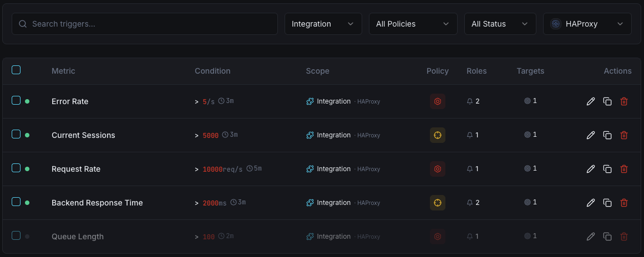Open the Current Sessions metric name
This screenshot has width=644, height=257.
[83, 135]
